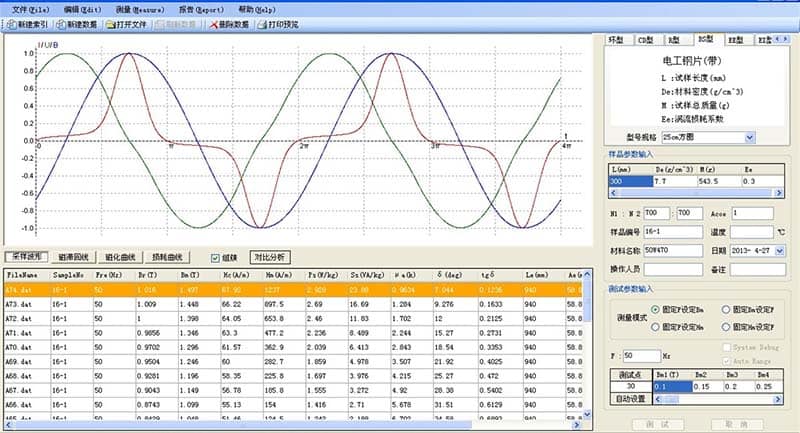Click the De cell with value 7.7

pos(674,181)
